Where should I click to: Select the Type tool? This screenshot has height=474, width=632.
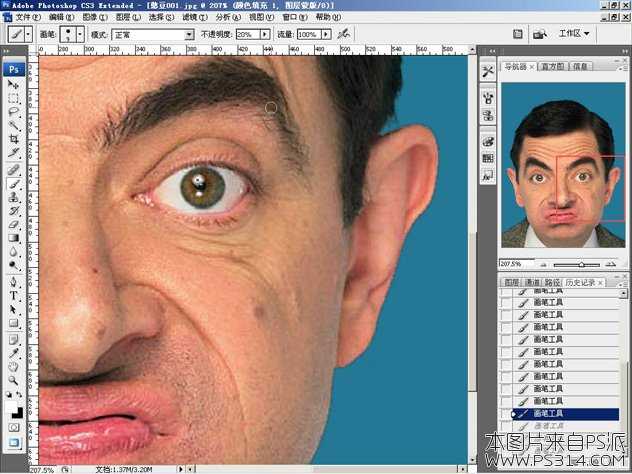click(x=14, y=296)
